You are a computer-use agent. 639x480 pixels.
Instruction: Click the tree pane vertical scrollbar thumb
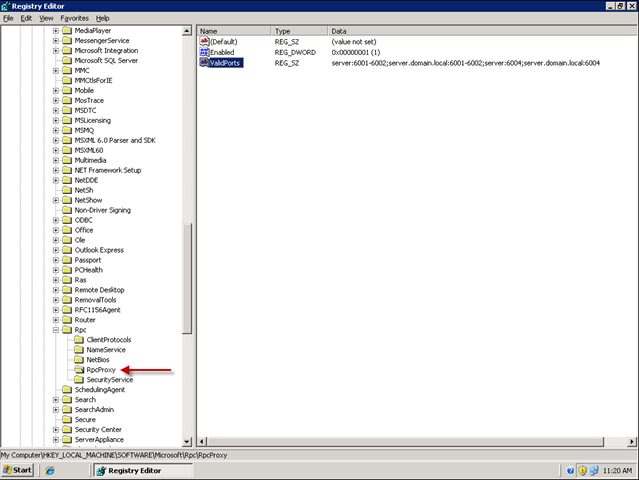point(187,279)
